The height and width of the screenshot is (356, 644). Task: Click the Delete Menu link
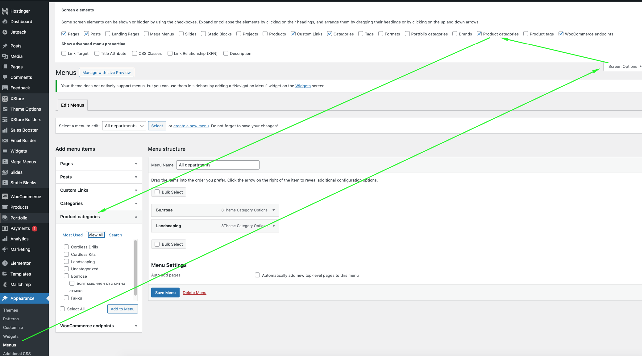pyautogui.click(x=194, y=293)
